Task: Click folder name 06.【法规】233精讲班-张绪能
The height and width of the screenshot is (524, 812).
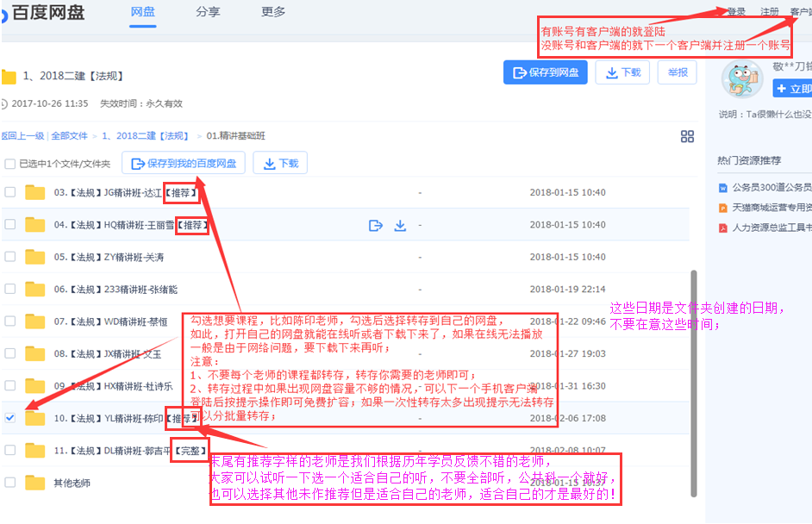Action: [x=116, y=290]
